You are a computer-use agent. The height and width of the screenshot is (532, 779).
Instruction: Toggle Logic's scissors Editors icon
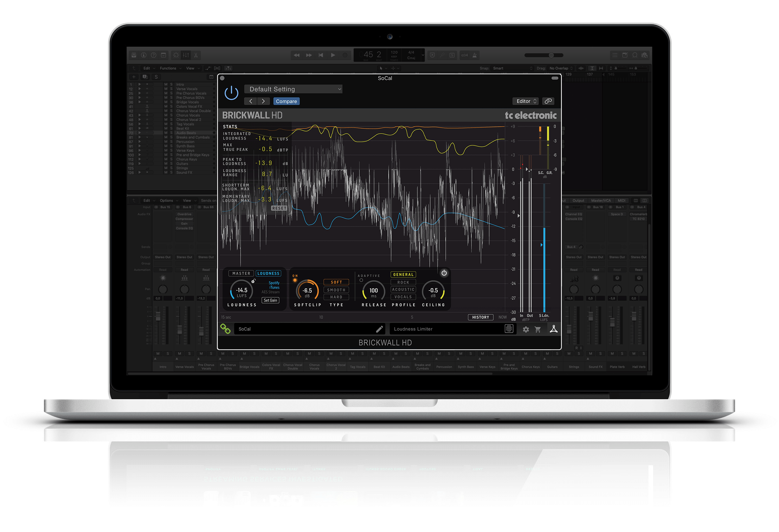(196, 55)
